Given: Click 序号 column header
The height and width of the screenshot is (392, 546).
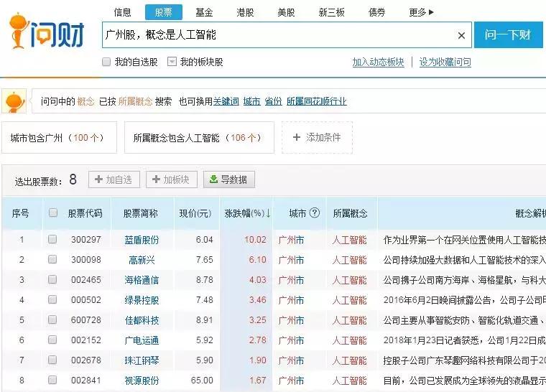Looking at the screenshot, I should (21, 213).
